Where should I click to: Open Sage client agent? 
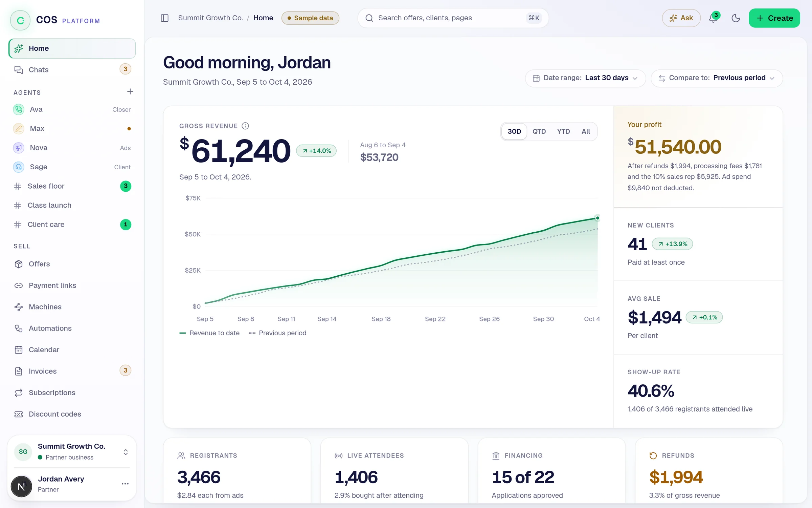point(72,167)
